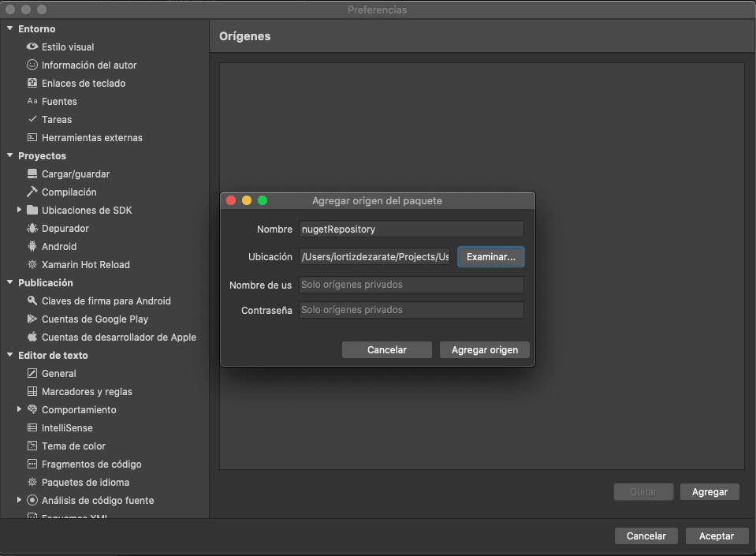Expand the Comportamiento section arrow
This screenshot has width=756, height=556.
pyautogui.click(x=20, y=410)
